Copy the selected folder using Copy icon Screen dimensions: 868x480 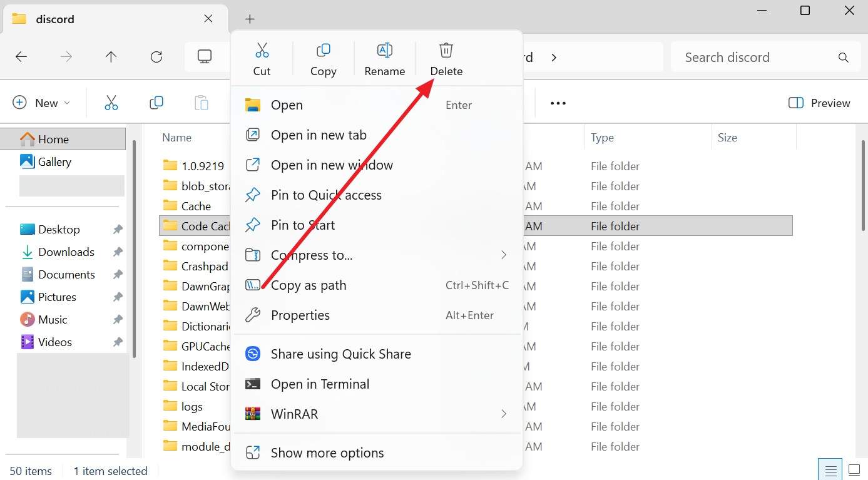pyautogui.click(x=323, y=58)
